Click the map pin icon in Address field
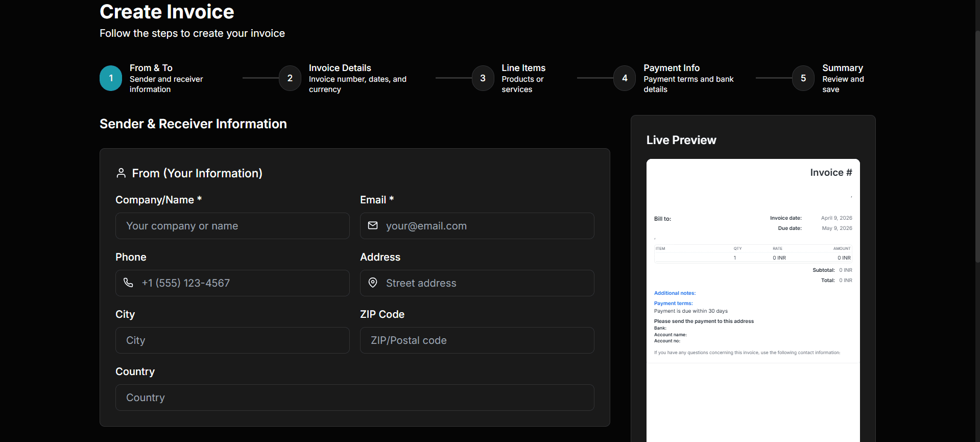980x442 pixels. [x=373, y=283]
